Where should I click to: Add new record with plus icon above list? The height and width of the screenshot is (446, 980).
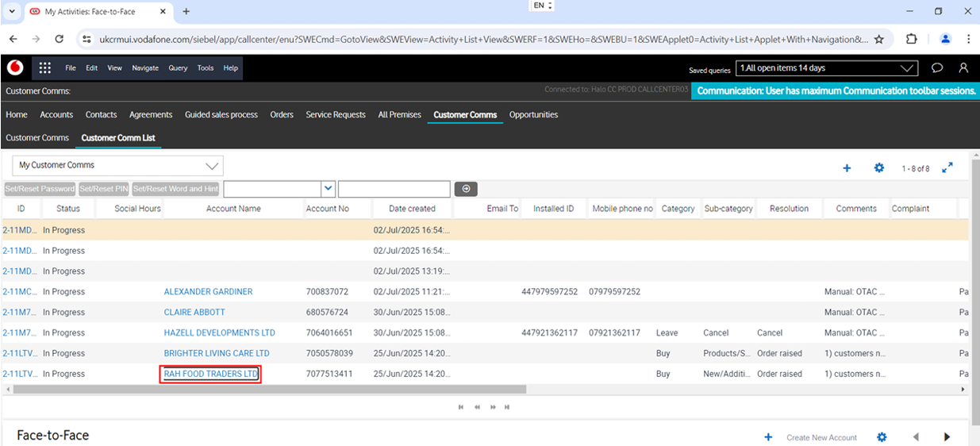(x=847, y=168)
